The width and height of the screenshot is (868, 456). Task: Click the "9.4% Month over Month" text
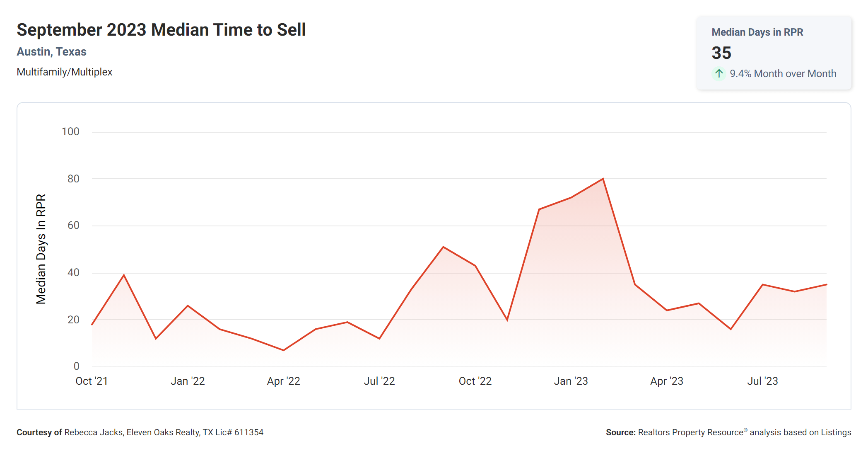(x=783, y=74)
